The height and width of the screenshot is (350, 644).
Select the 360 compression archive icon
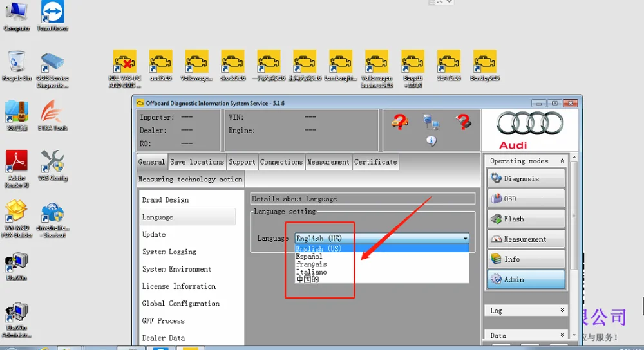[17, 116]
